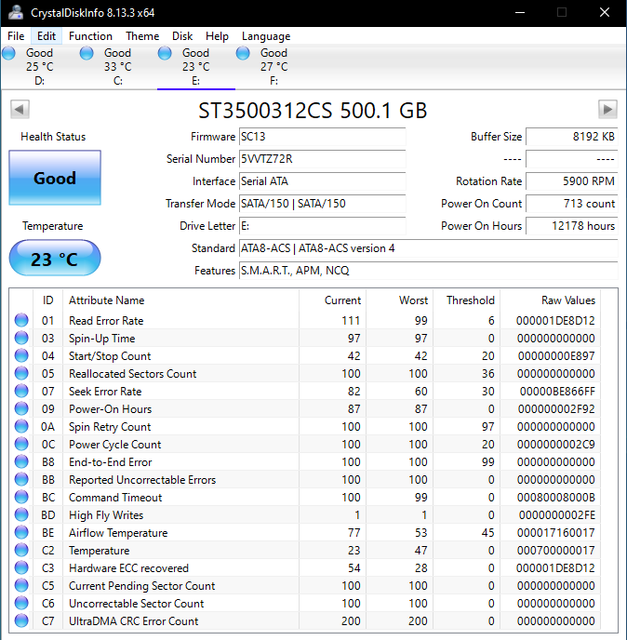The height and width of the screenshot is (640, 627).
Task: Click status orb for Power-On Hours row
Action: tap(21, 409)
